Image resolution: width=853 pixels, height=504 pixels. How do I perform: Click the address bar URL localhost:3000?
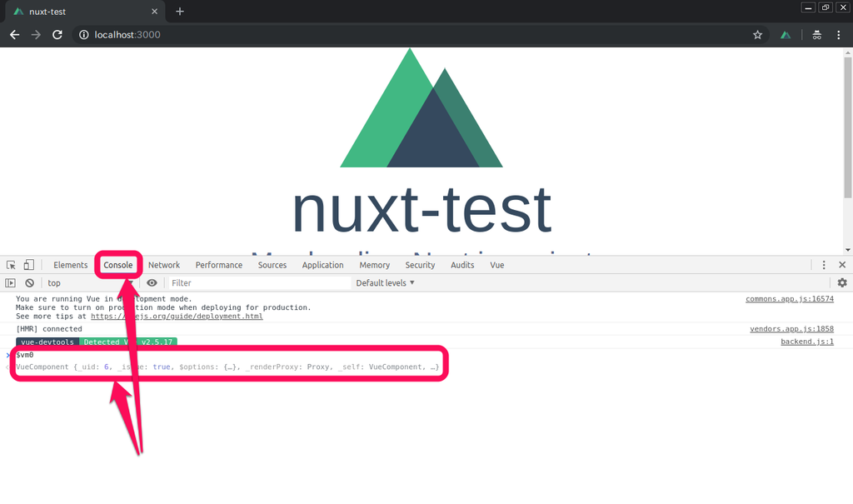(127, 35)
